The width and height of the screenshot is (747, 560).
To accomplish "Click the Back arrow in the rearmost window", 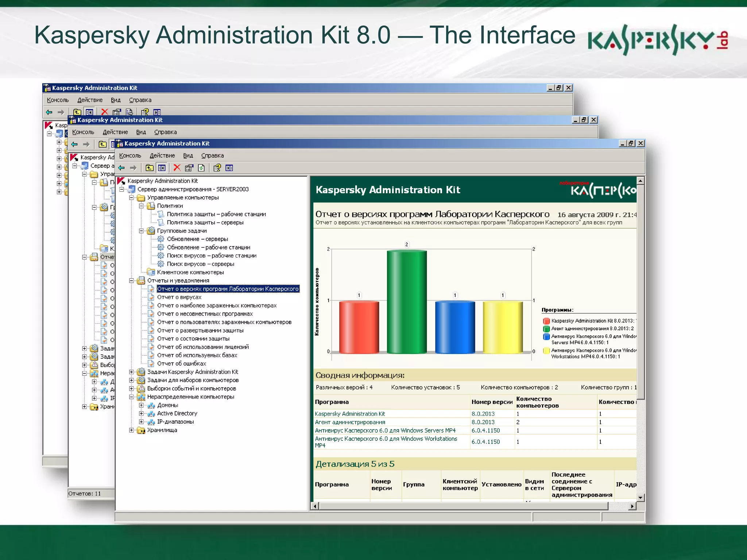I will tap(49, 112).
